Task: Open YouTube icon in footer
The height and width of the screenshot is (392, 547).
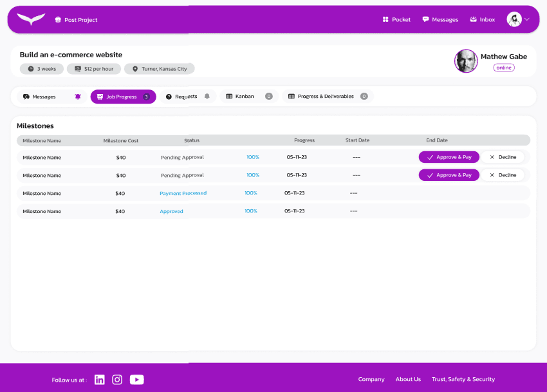Action: [136, 380]
